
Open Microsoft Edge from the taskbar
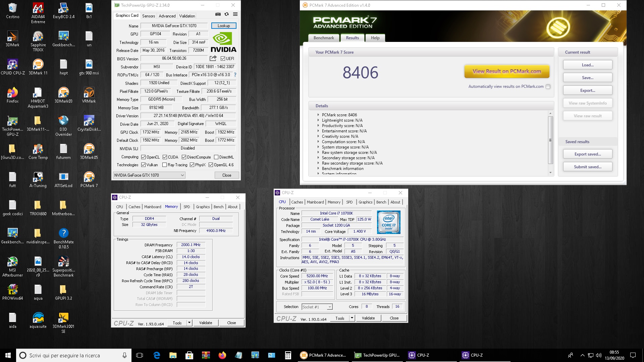(157, 355)
